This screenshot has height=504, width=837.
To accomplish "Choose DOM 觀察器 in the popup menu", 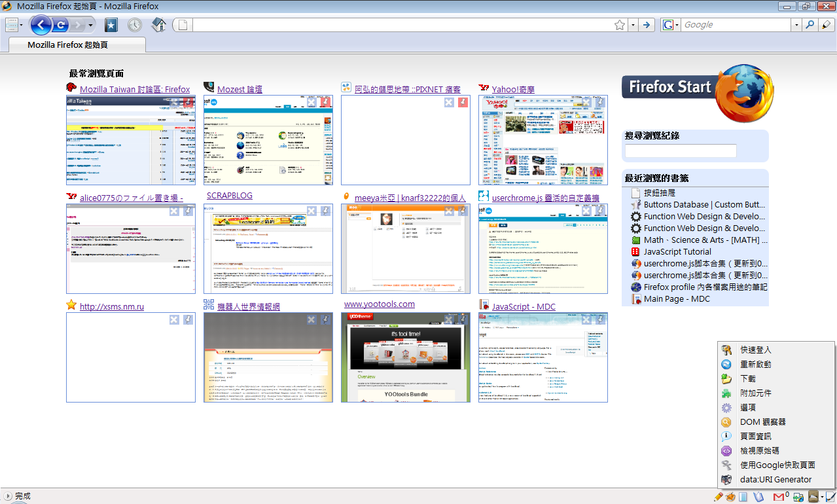I will click(x=762, y=422).
